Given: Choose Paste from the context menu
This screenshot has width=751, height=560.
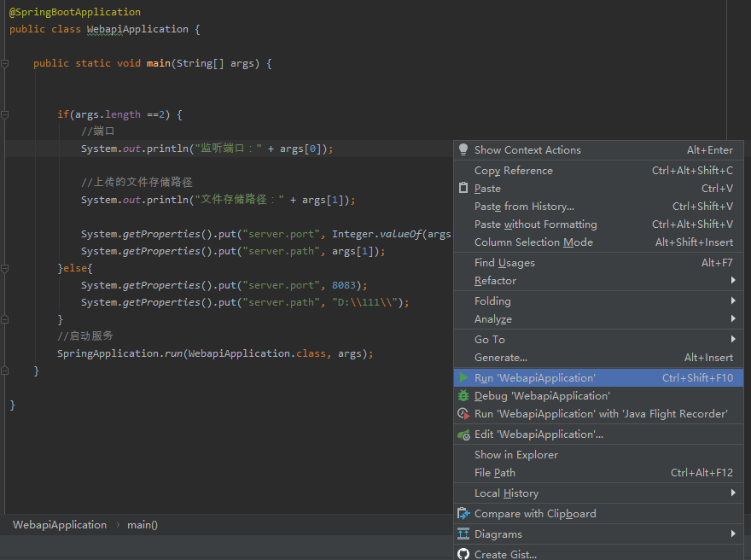Looking at the screenshot, I should click(x=598, y=189).
